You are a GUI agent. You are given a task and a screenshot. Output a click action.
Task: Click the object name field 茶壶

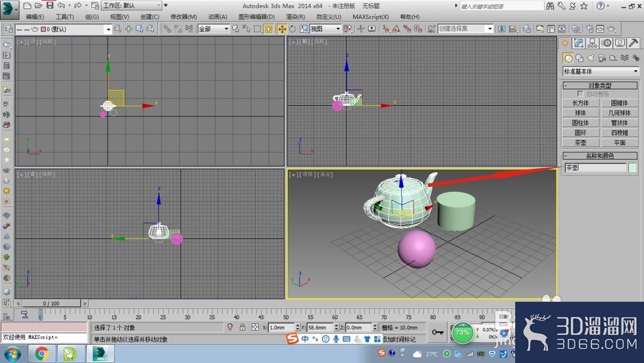click(596, 168)
